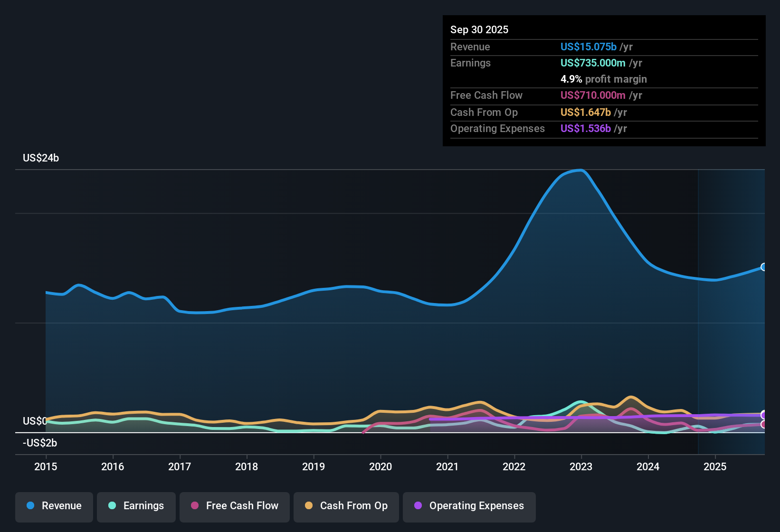Click the shaded forecast region after 2025
The image size is (780, 532).
tap(732, 309)
